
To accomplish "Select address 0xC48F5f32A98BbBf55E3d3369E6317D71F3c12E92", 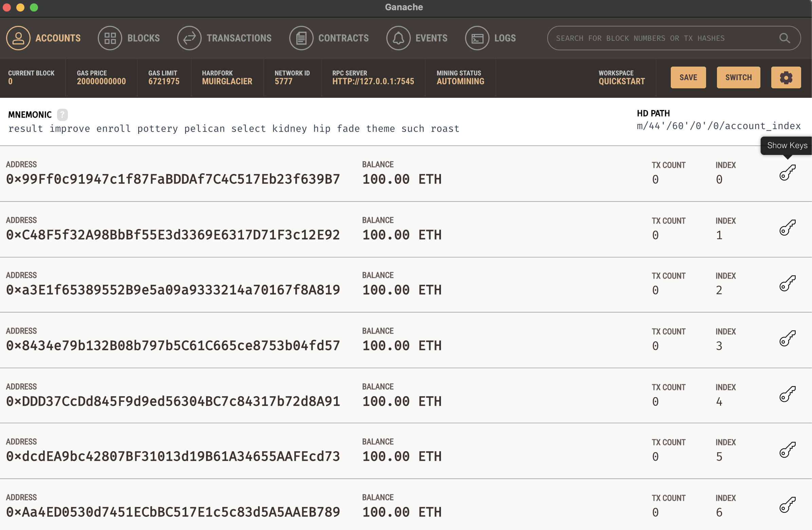I will pyautogui.click(x=173, y=235).
